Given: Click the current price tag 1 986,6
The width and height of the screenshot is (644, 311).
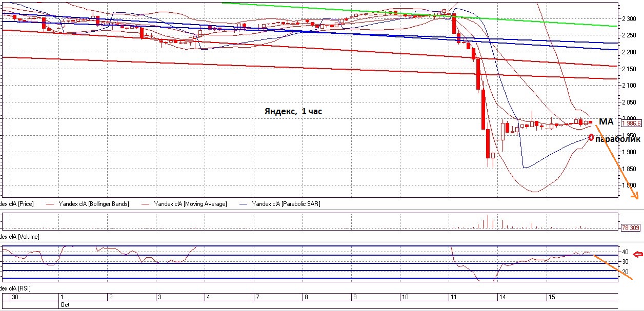Looking at the screenshot, I should coord(631,123).
